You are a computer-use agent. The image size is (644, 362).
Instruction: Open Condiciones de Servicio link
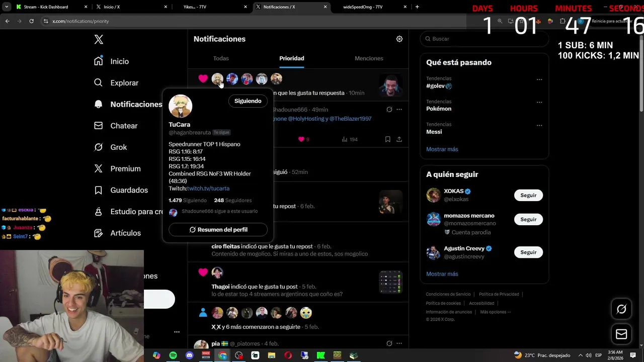448,294
